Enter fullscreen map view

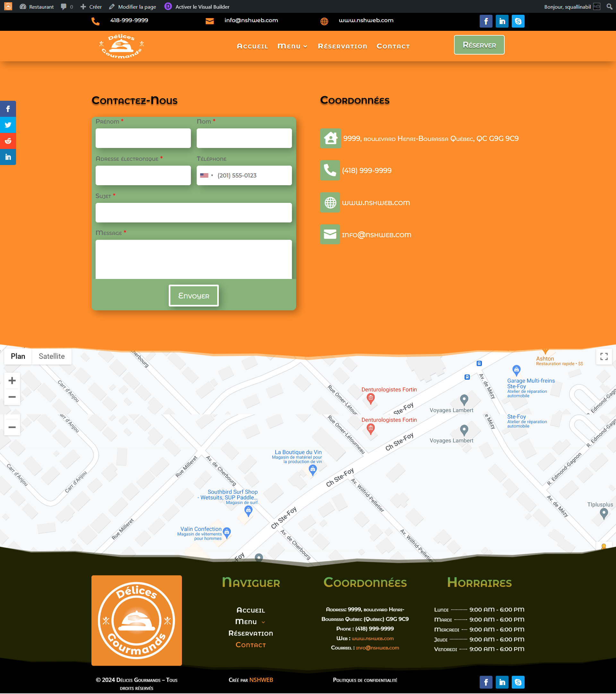[x=604, y=357]
